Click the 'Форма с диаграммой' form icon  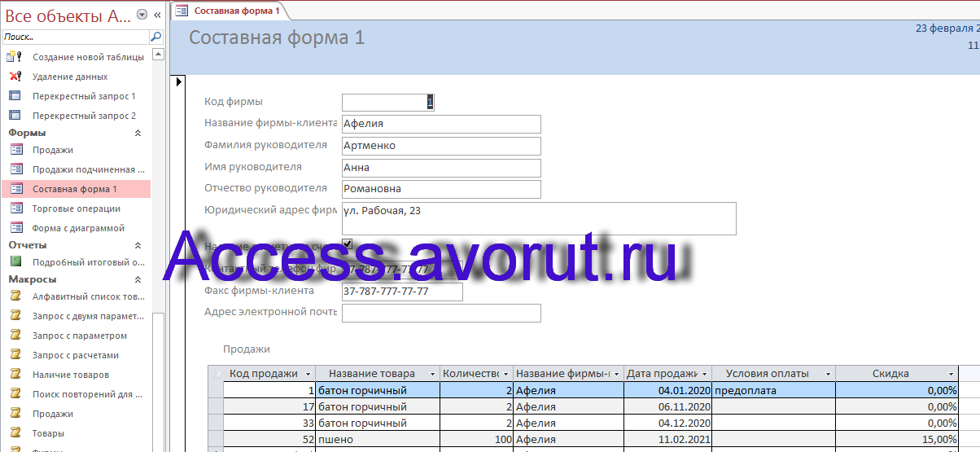(x=15, y=228)
